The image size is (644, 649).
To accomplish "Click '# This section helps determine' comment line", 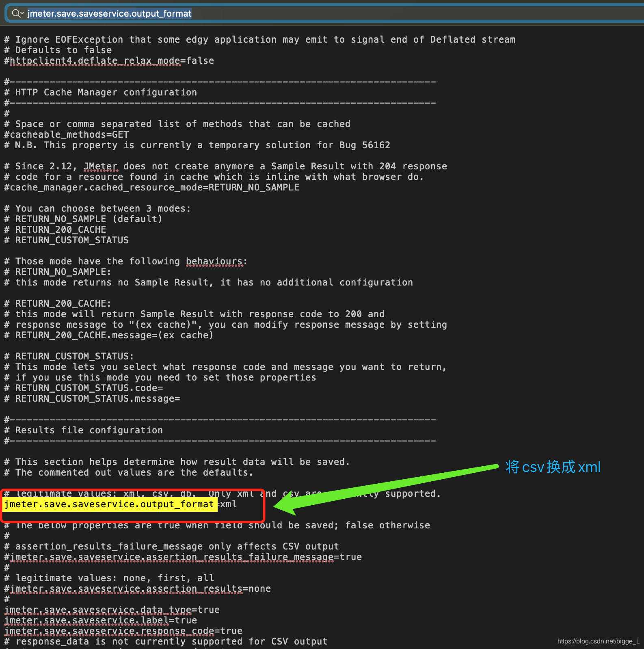I will tap(177, 462).
